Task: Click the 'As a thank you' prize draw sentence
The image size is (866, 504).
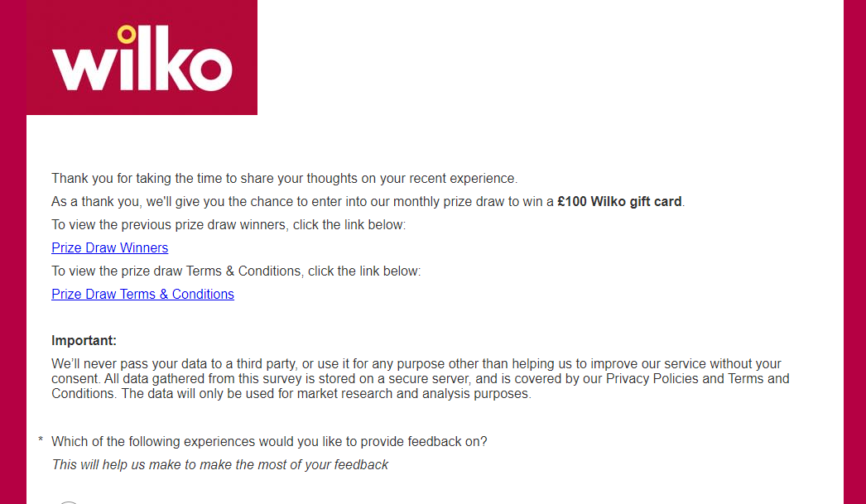Action: (x=302, y=202)
